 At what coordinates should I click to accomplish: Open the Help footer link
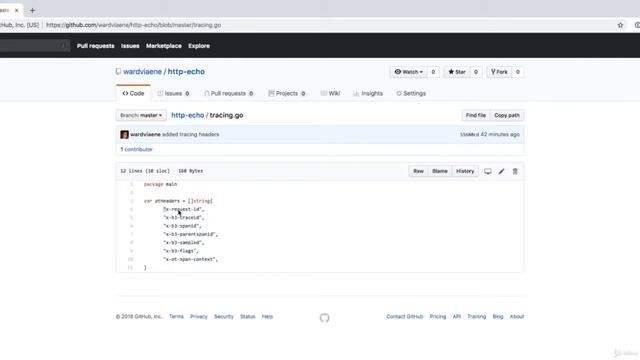[267, 316]
